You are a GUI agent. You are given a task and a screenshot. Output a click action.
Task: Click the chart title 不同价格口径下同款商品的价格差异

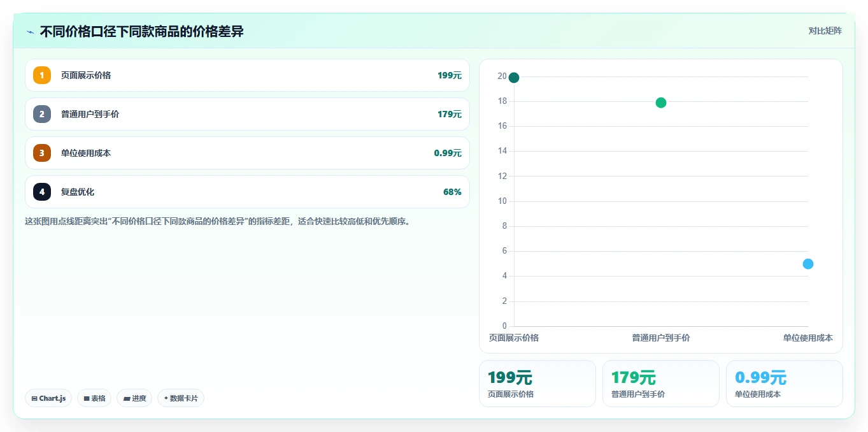point(142,31)
